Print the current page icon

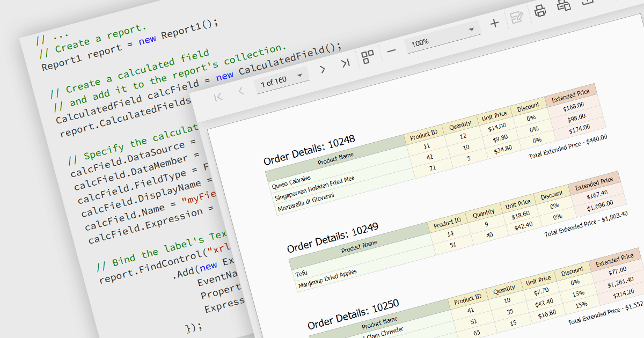pyautogui.click(x=563, y=5)
